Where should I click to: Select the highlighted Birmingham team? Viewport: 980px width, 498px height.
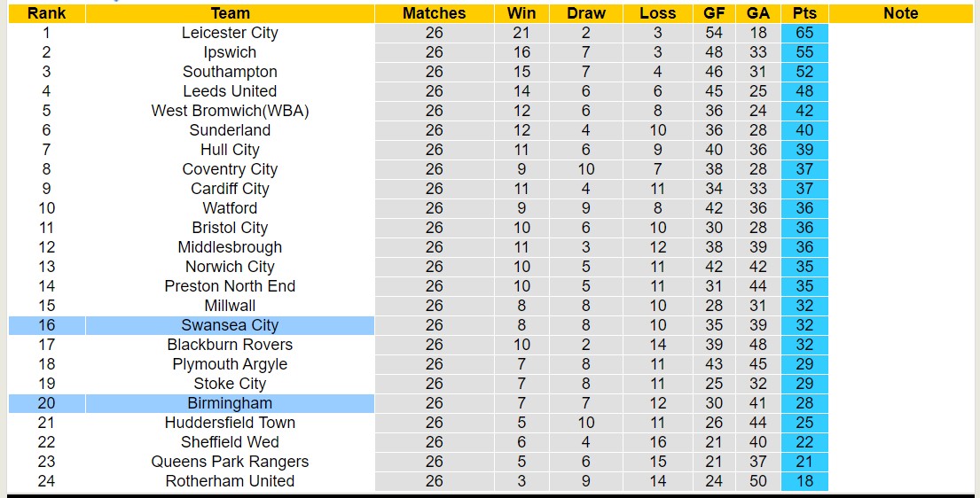230,403
